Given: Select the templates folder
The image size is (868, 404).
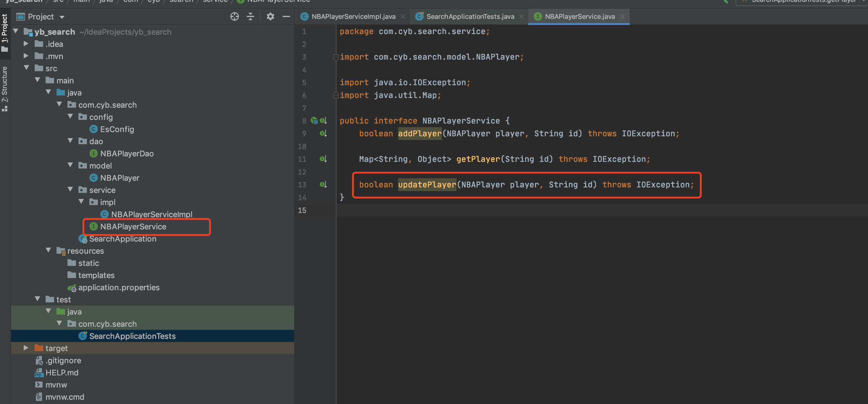Looking at the screenshot, I should pos(96,275).
